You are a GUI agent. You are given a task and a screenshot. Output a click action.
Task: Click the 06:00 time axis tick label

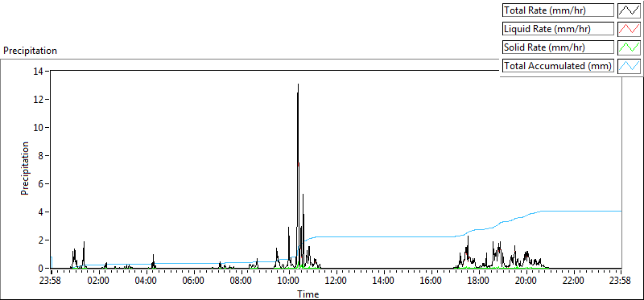(x=194, y=282)
